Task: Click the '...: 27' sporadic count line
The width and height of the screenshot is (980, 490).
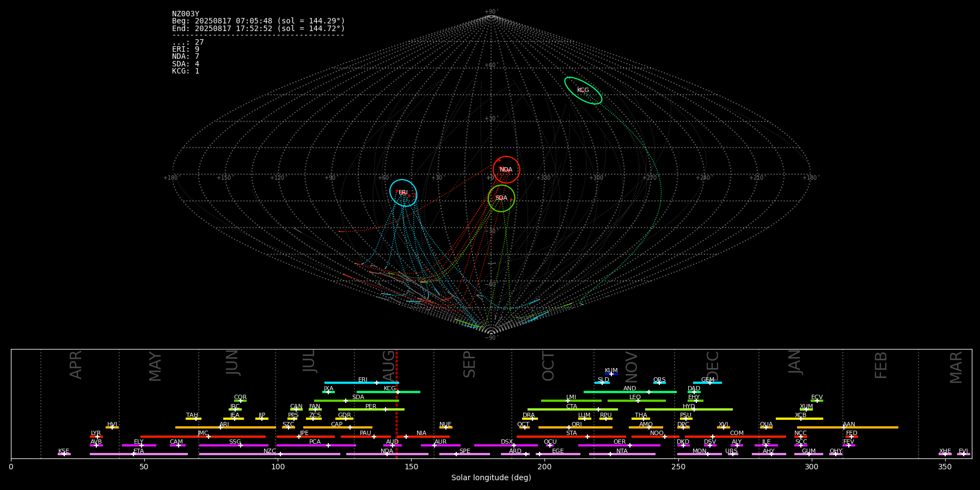Action: (188, 42)
